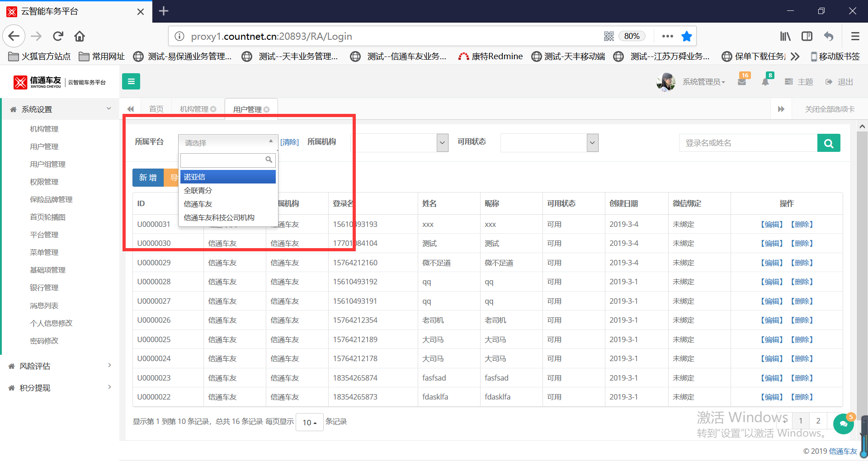Go to browser home page icon
The height and width of the screenshot is (461, 868).
80,36
